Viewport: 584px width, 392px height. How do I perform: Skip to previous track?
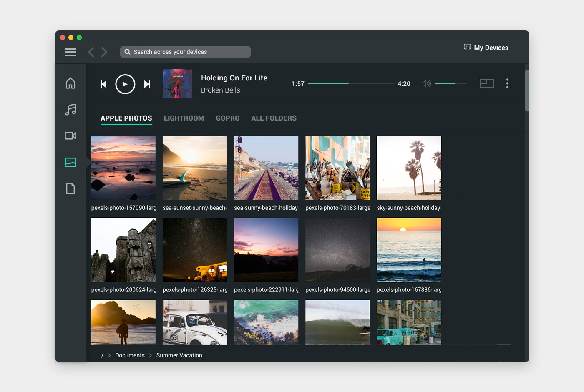(103, 84)
